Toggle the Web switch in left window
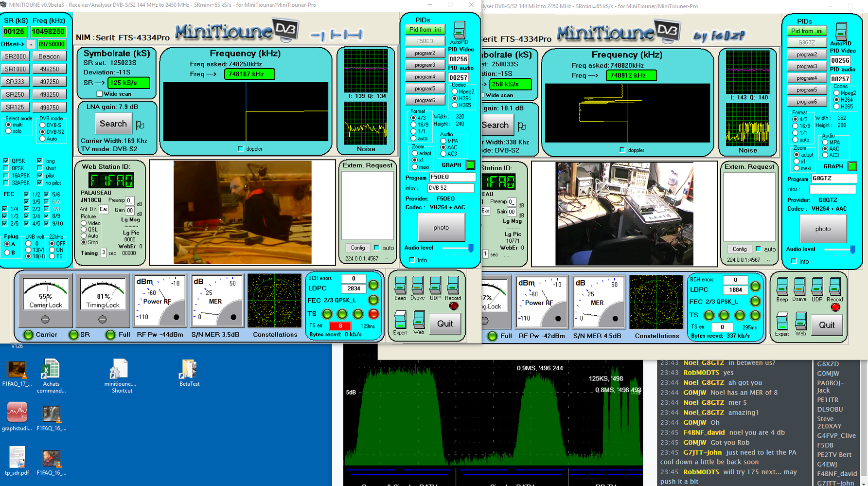868x486 pixels. (x=419, y=320)
